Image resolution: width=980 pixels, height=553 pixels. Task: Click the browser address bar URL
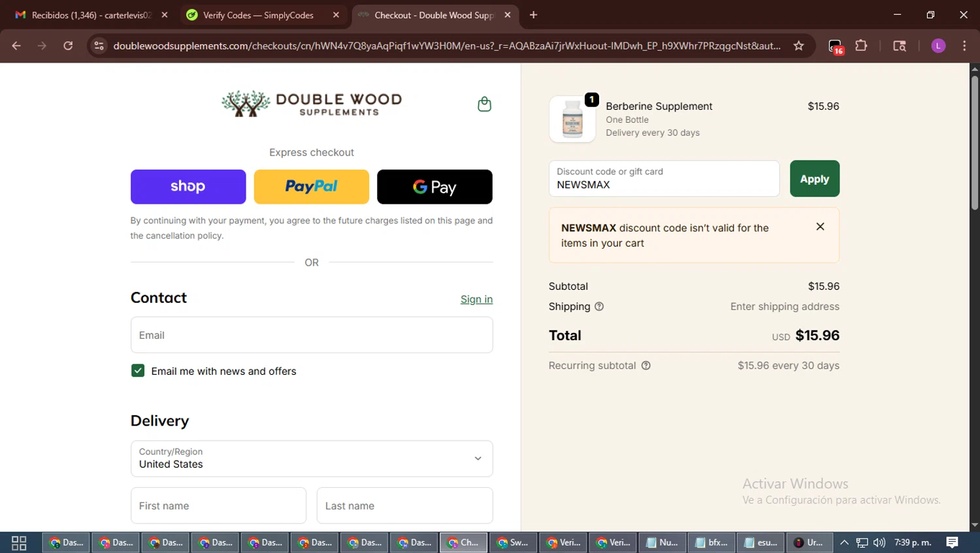pos(447,46)
